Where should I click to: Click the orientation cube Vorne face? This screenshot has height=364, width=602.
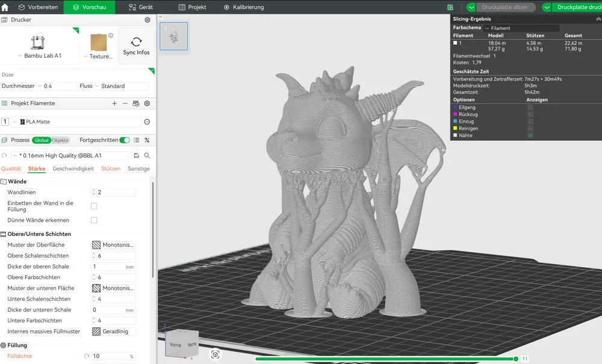[x=175, y=344]
